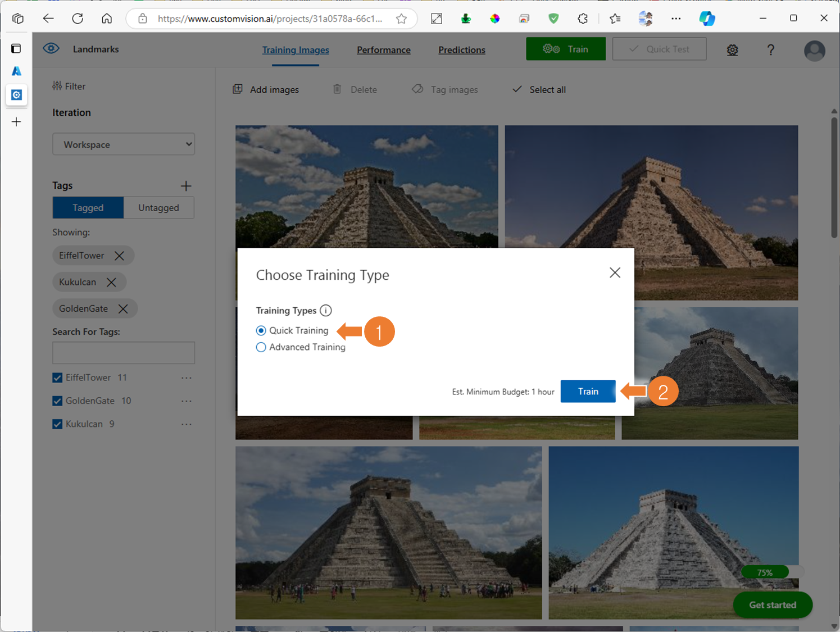Remove the EiffelTower filter chip
Screen dimensions: 840x632
tap(119, 256)
